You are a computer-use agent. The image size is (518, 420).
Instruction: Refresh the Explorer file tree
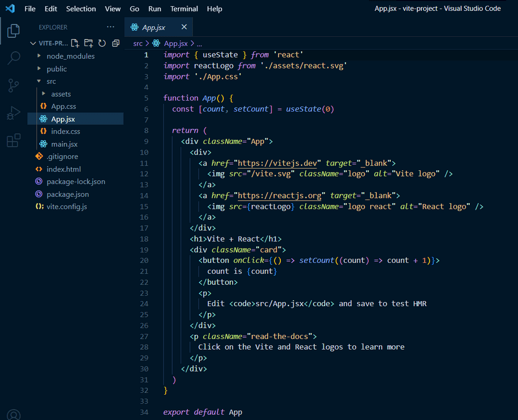click(101, 43)
